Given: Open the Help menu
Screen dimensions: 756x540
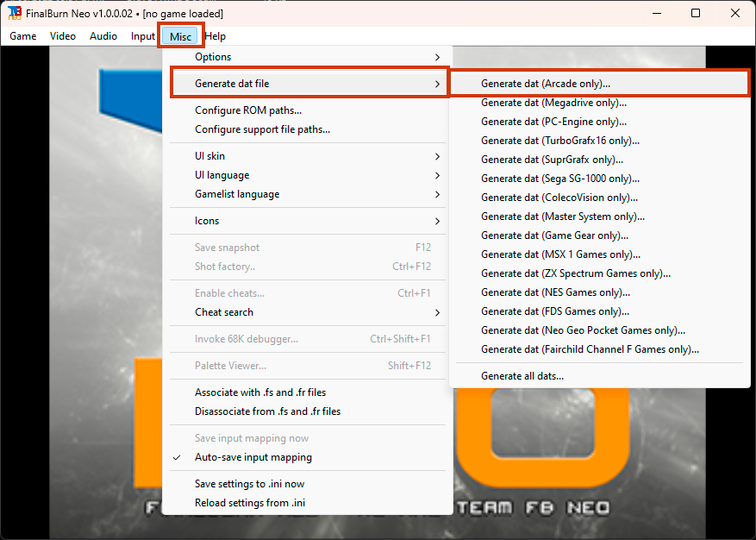Looking at the screenshot, I should pyautogui.click(x=215, y=36).
